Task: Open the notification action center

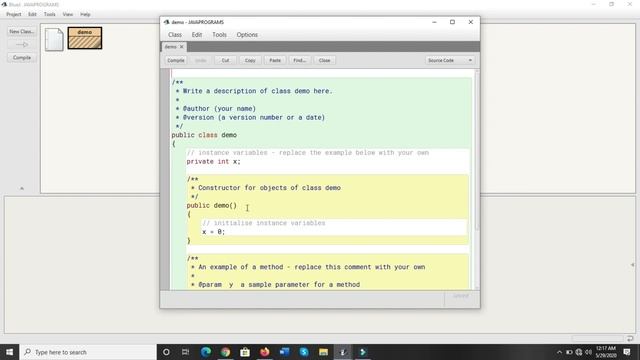Action: (x=627, y=352)
